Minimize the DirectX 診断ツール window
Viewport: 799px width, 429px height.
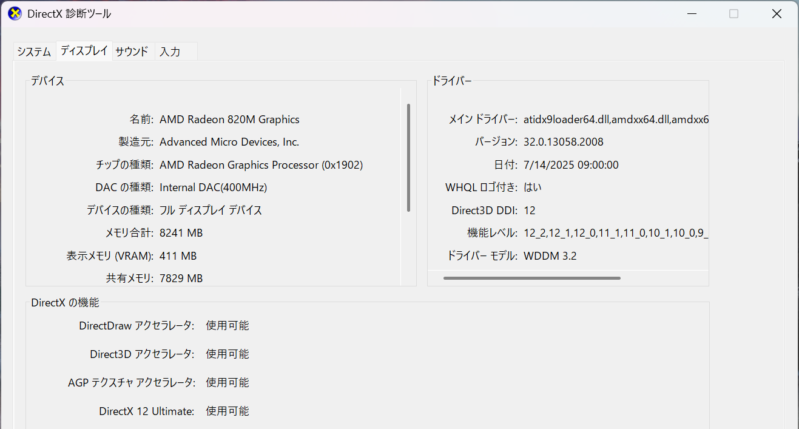click(691, 14)
